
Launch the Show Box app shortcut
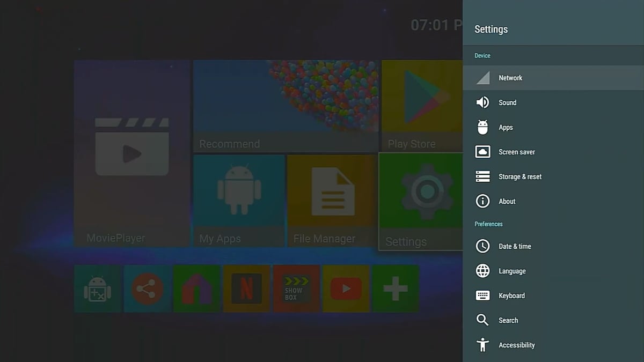tap(296, 289)
